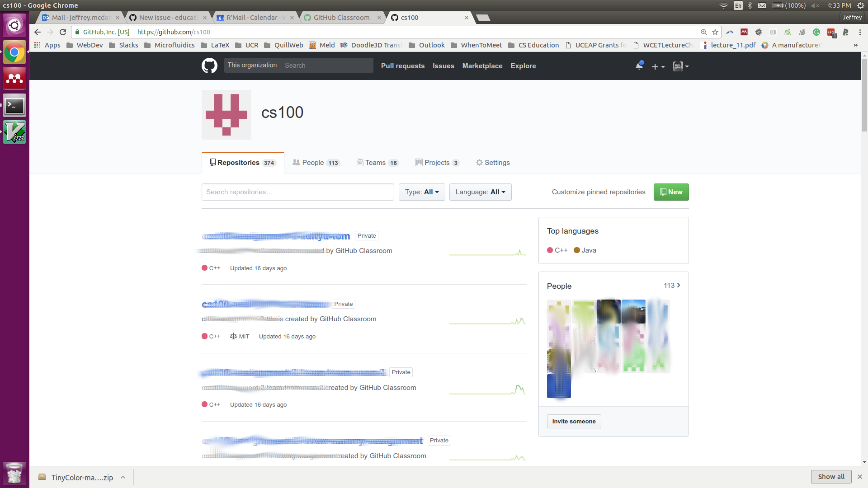Open Mendeley from the dock
Image resolution: width=868 pixels, height=488 pixels.
pyautogui.click(x=14, y=79)
